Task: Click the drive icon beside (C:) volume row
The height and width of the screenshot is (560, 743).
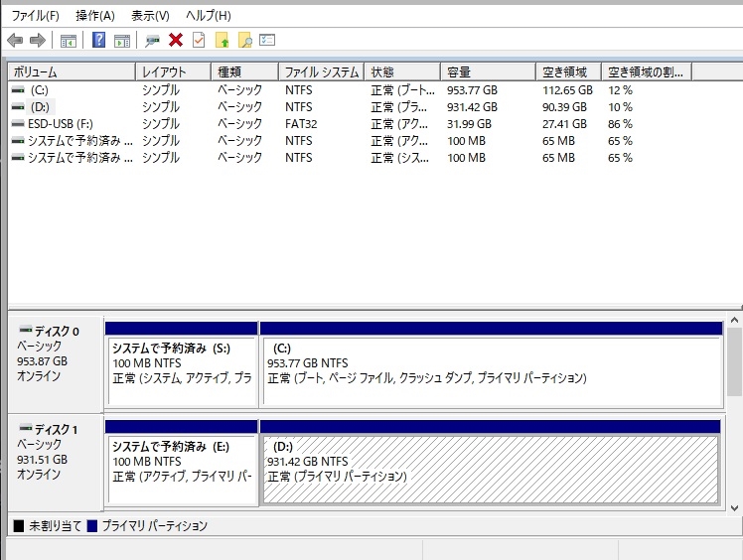Action: tap(18, 90)
